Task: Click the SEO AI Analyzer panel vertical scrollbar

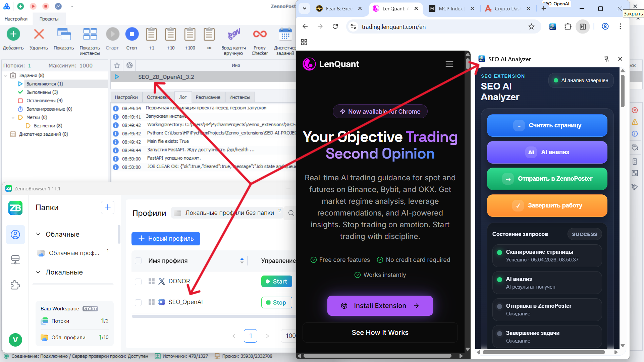Action: pyautogui.click(x=623, y=90)
